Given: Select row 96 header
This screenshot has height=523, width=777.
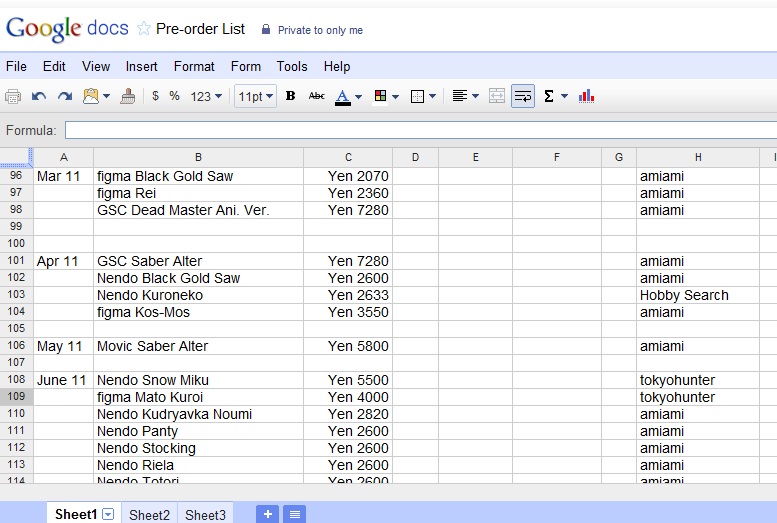Looking at the screenshot, I should click(16, 175).
